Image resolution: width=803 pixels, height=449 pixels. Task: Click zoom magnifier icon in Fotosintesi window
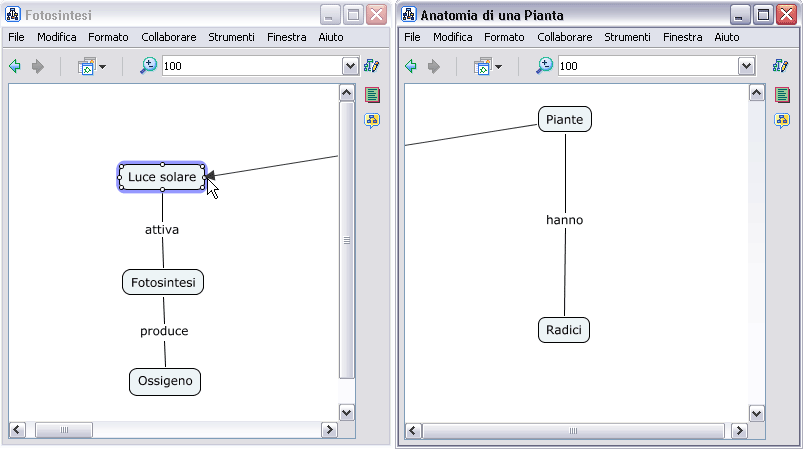pyautogui.click(x=148, y=66)
